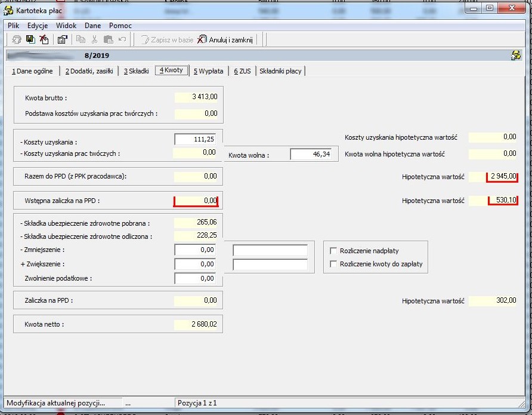The width and height of the screenshot is (532, 415).
Task: Click the undo arrow icon
Action: pyautogui.click(x=122, y=39)
